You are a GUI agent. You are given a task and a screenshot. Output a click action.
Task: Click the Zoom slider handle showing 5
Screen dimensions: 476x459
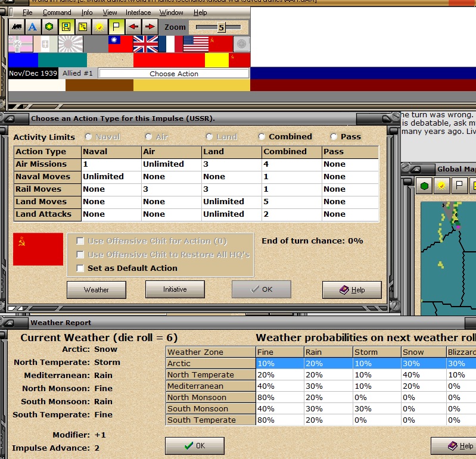click(221, 27)
